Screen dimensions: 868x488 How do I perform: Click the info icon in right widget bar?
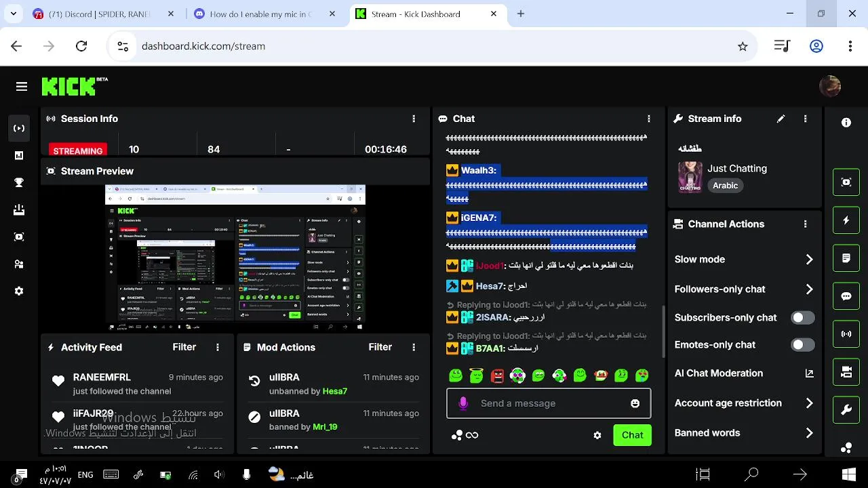click(846, 123)
